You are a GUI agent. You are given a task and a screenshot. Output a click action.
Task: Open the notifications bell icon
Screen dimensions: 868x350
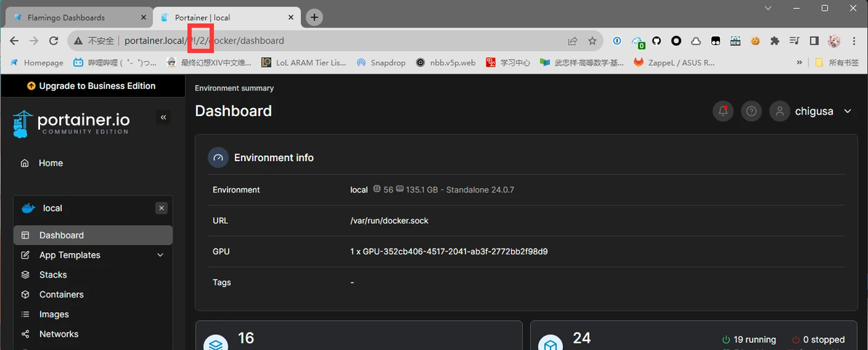click(x=723, y=111)
